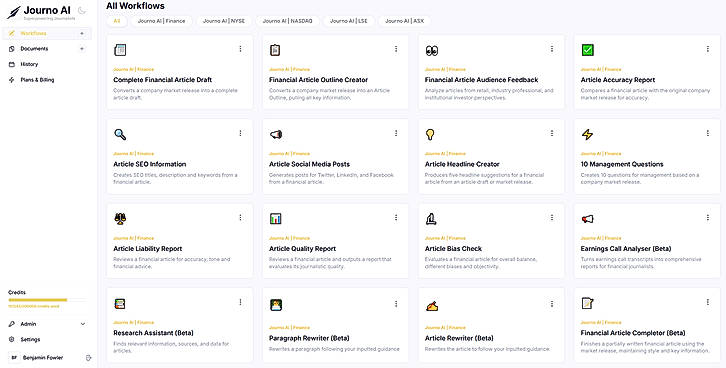Open options menu for Financial Article Outline Creator
726x368 pixels.
[x=396, y=49]
